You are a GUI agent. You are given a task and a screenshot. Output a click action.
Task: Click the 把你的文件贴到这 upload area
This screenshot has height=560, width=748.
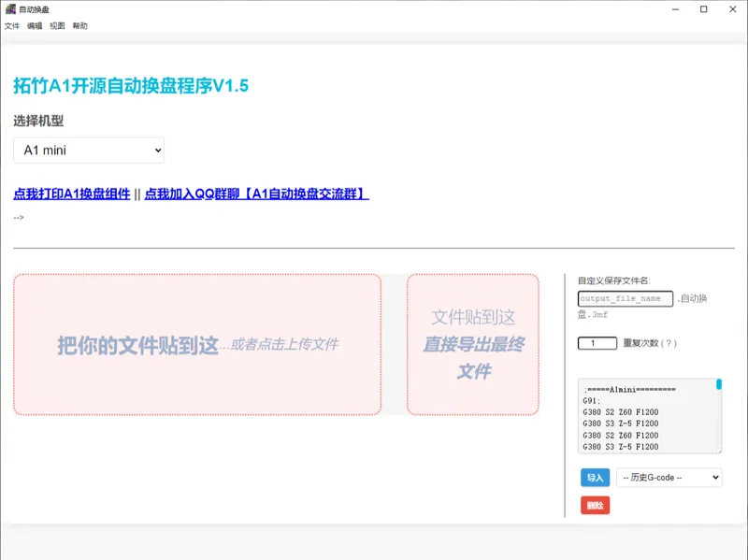(197, 344)
